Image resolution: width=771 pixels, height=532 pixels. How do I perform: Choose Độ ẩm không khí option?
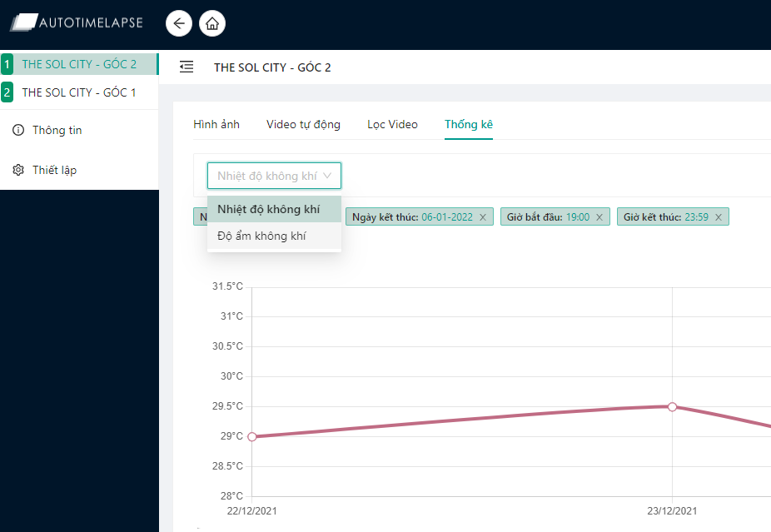coord(275,236)
